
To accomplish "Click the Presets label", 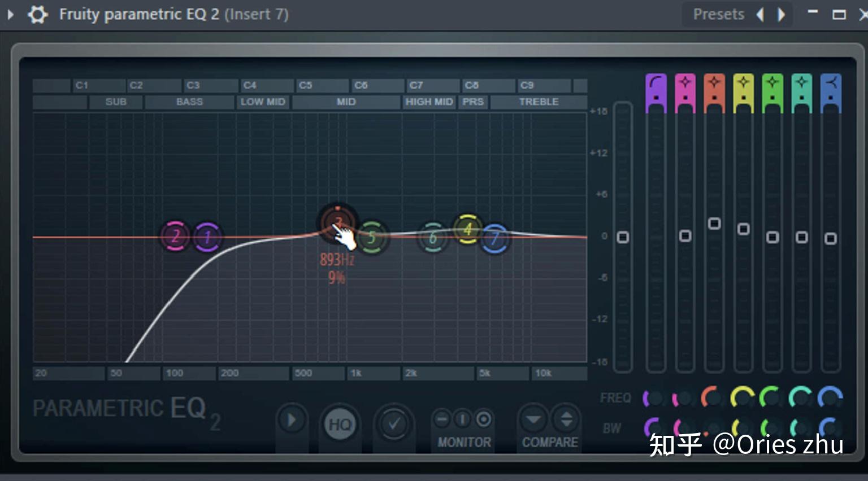I will click(x=719, y=14).
